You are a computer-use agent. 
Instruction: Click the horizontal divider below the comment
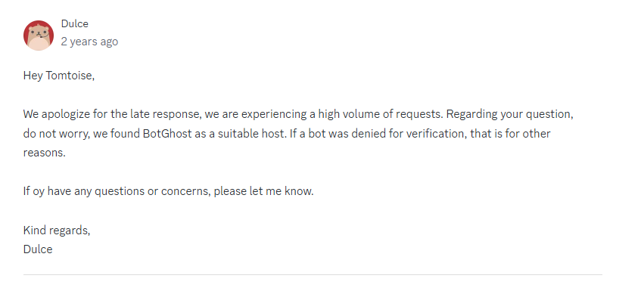(x=313, y=275)
